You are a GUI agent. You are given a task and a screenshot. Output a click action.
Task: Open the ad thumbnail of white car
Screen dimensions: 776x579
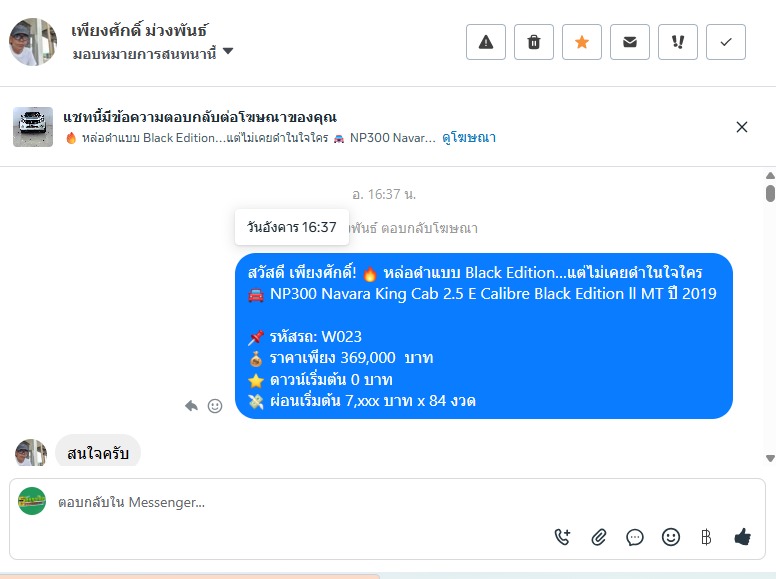[33, 127]
